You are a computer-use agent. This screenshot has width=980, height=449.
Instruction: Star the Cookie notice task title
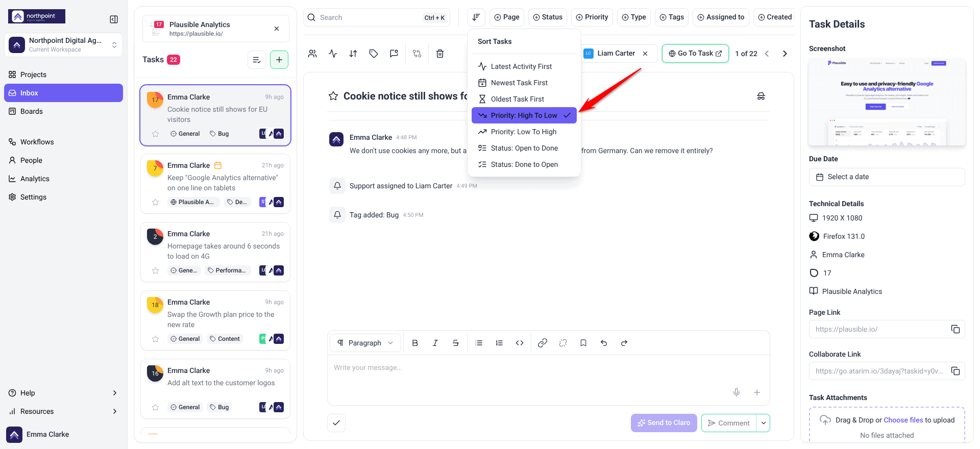click(x=333, y=96)
